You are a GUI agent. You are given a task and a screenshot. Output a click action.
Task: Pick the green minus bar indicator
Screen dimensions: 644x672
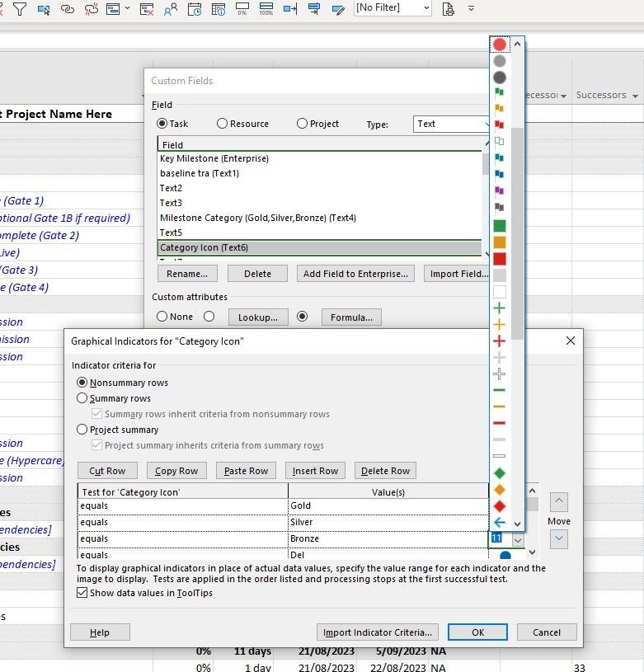coord(499,390)
